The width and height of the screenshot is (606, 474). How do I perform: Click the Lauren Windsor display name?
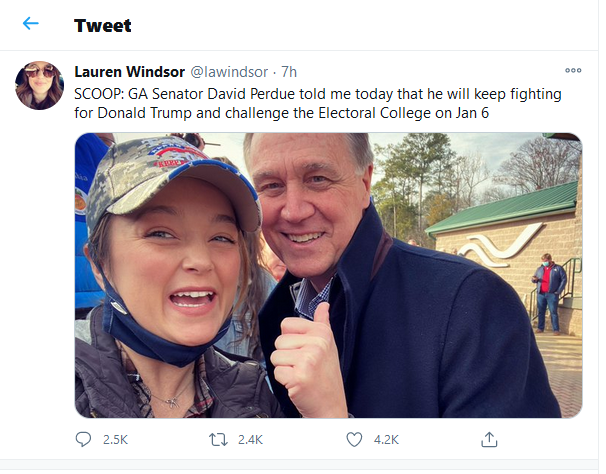click(x=129, y=72)
